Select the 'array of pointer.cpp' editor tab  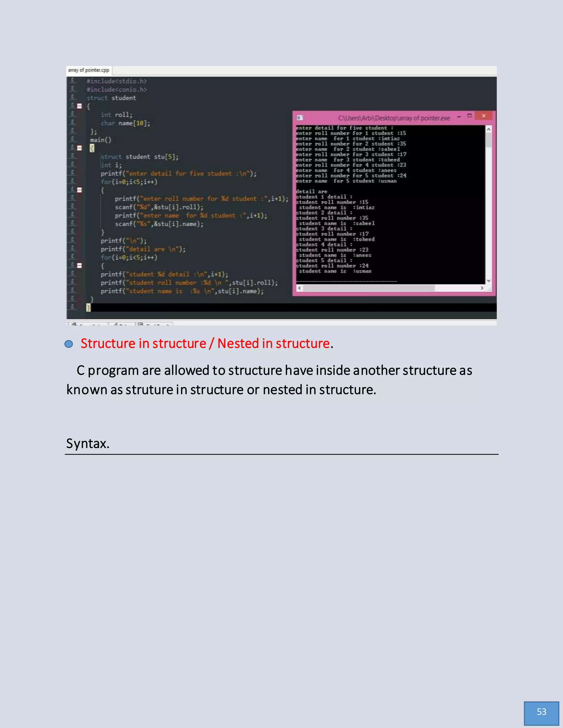(89, 70)
